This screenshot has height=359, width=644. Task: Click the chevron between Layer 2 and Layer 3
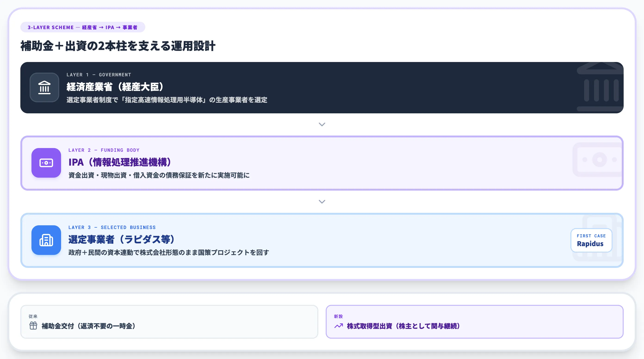(322, 201)
